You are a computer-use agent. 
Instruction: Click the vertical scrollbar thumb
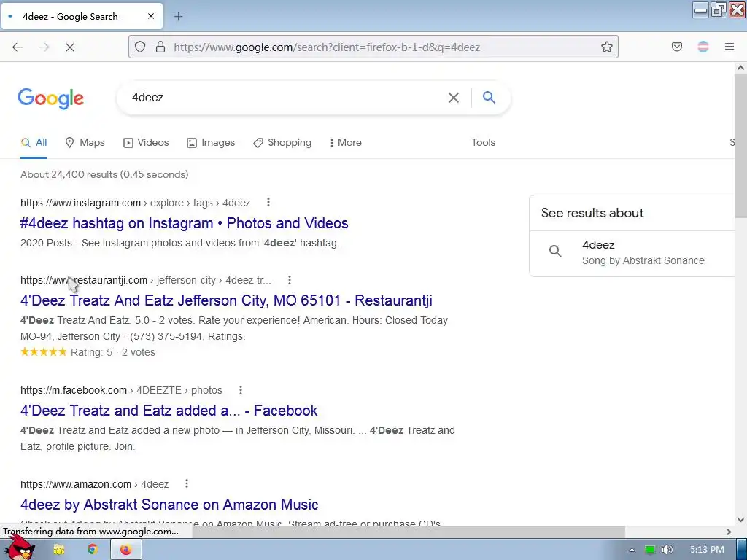point(740,145)
